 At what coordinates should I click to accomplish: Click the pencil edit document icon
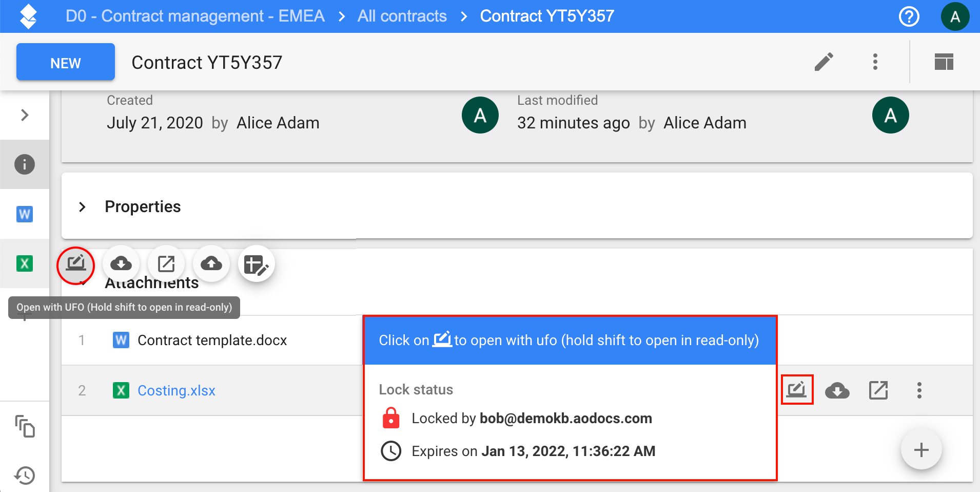[824, 62]
